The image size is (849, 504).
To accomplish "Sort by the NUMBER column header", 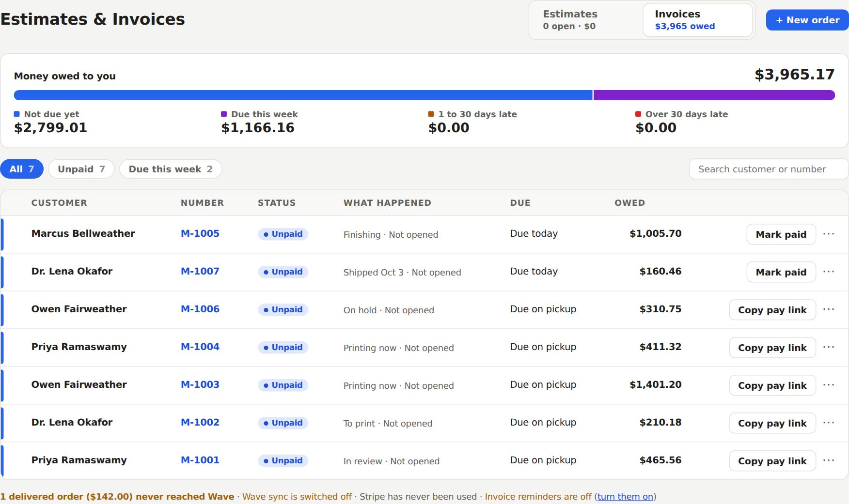I will [202, 203].
